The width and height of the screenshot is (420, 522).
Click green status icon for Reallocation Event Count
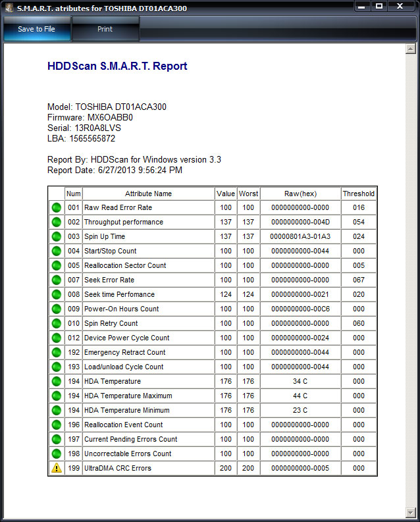coord(57,425)
